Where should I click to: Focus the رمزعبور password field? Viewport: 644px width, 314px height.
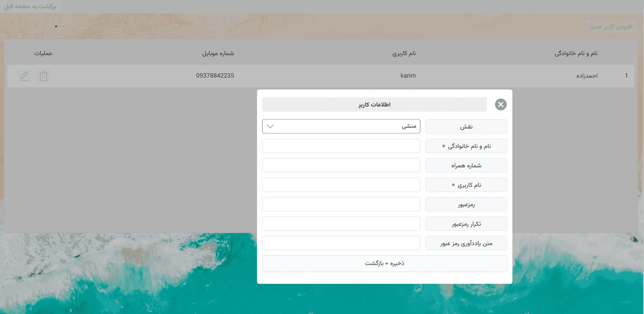pos(341,204)
